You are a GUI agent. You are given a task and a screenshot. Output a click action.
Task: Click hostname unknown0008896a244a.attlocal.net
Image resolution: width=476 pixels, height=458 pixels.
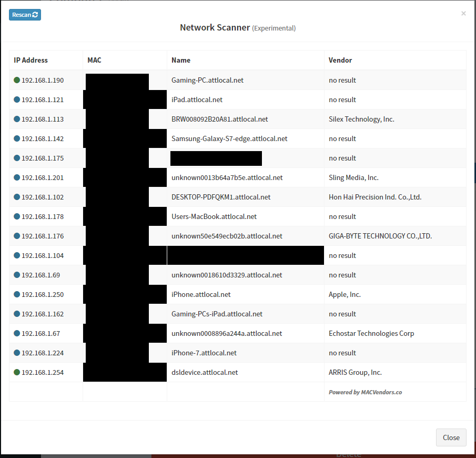(x=227, y=333)
